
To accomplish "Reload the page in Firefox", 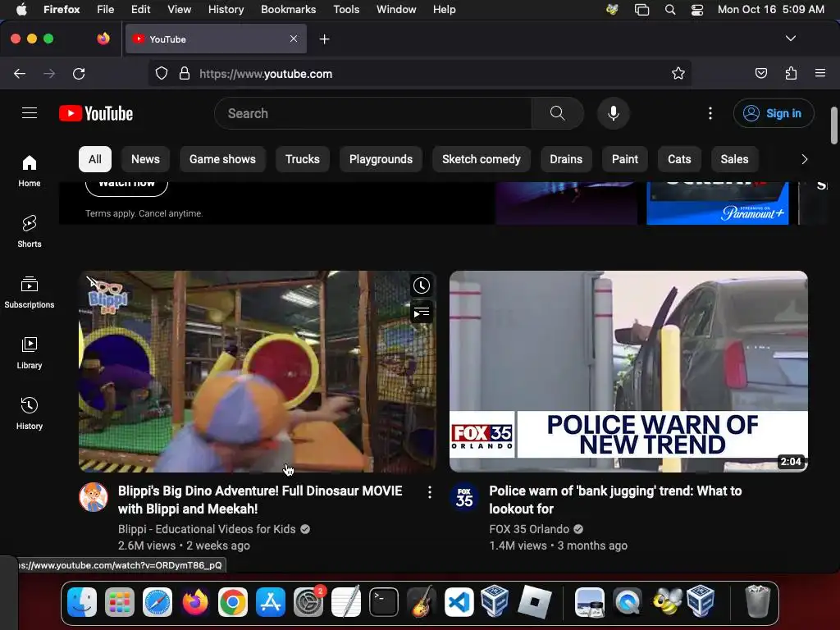I will (x=79, y=73).
